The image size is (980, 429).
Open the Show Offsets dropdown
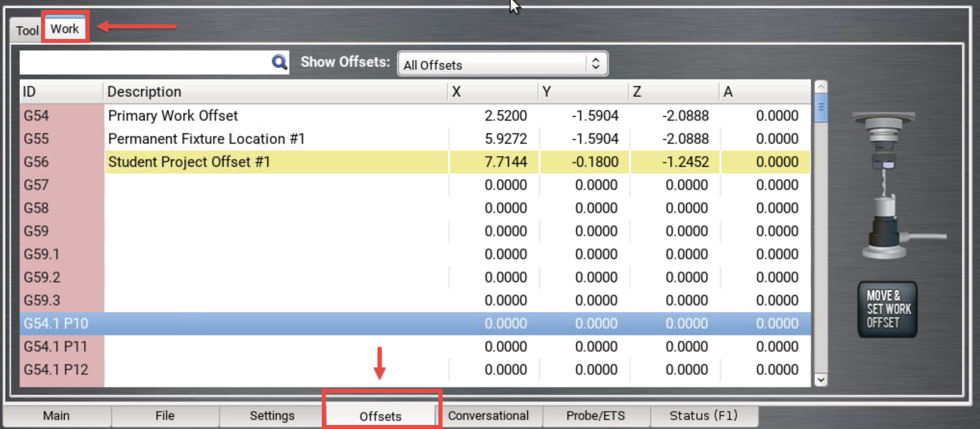502,64
